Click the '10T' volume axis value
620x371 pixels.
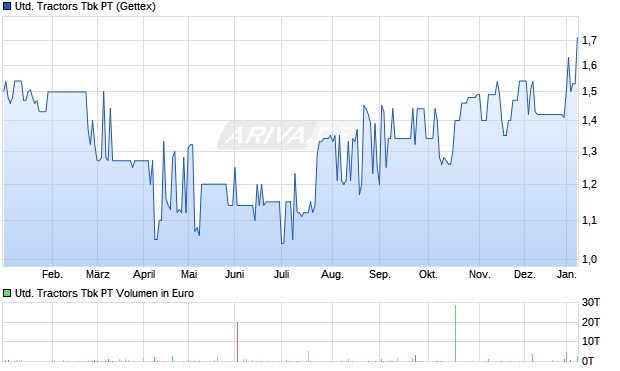pos(591,341)
